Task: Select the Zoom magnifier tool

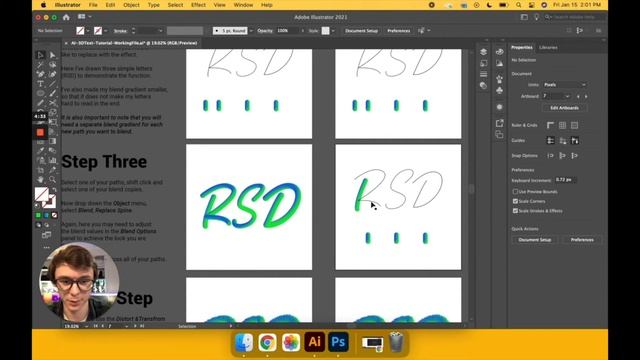Action: click(53, 180)
